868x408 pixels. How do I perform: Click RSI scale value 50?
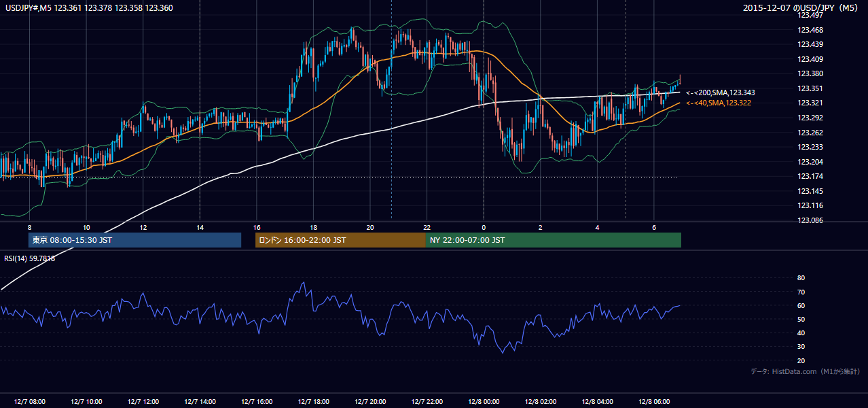(801, 319)
